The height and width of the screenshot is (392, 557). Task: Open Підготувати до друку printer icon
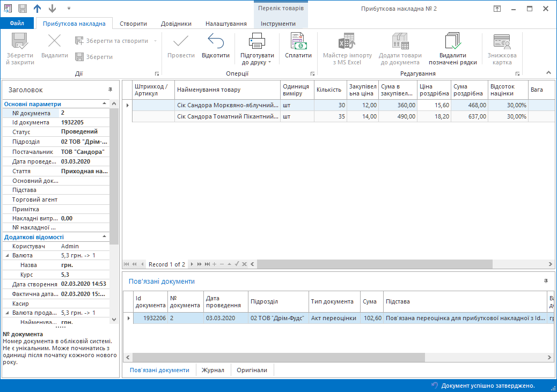256,42
